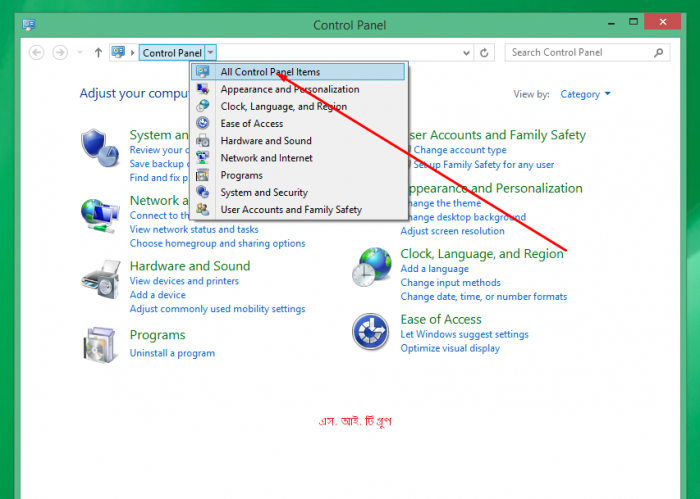Open User Accounts and Family Safety category heading
This screenshot has height=499, width=700.
click(x=497, y=135)
